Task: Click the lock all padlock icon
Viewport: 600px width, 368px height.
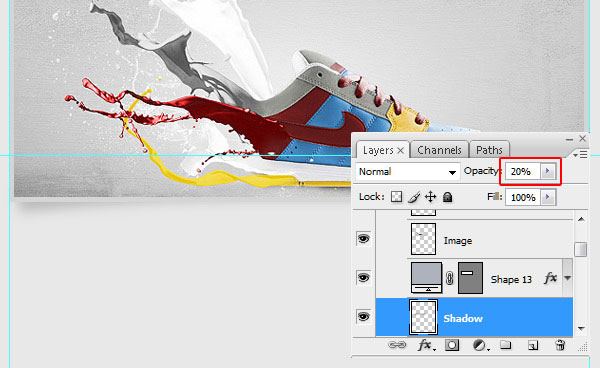Action: 447,197
